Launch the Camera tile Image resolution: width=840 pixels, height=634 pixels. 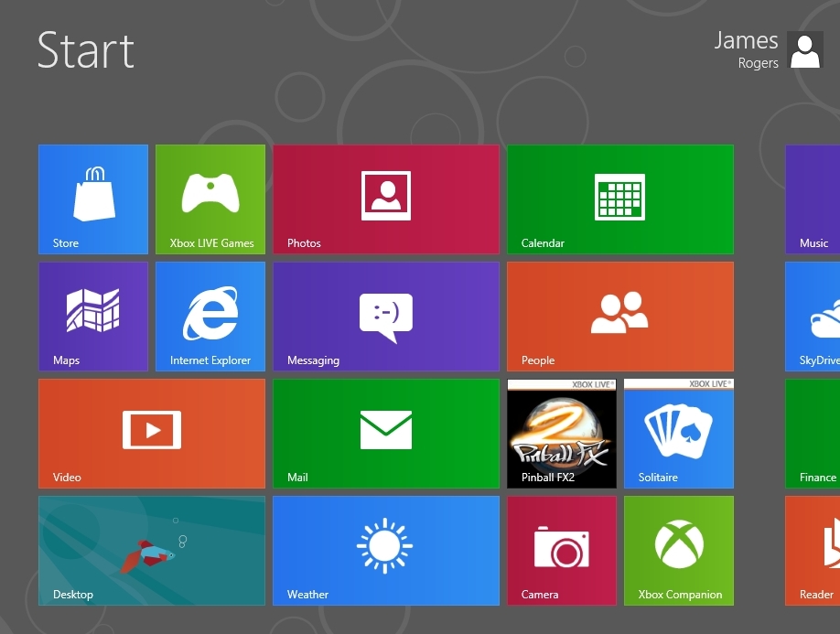(x=562, y=551)
